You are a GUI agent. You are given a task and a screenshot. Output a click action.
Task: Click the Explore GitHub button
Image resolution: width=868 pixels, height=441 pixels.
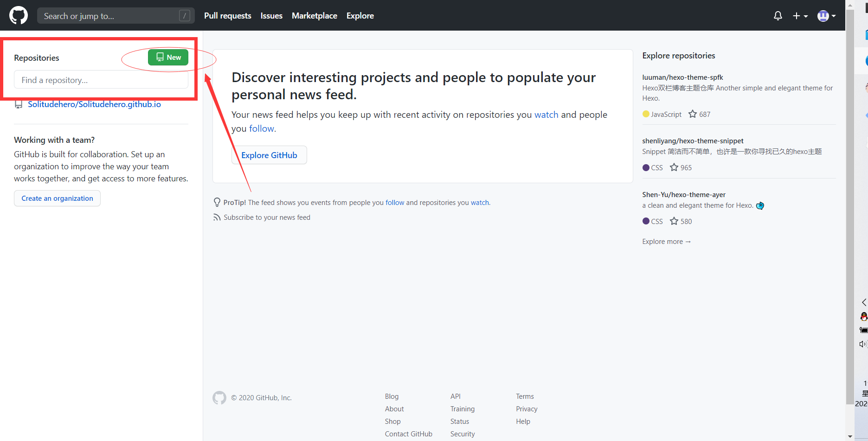pos(269,155)
